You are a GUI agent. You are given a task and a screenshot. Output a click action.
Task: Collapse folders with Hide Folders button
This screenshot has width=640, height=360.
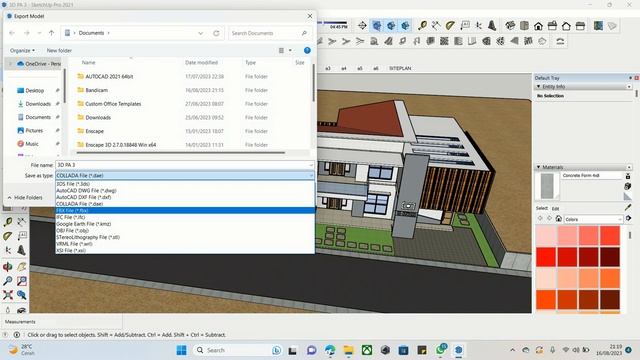coord(24,198)
